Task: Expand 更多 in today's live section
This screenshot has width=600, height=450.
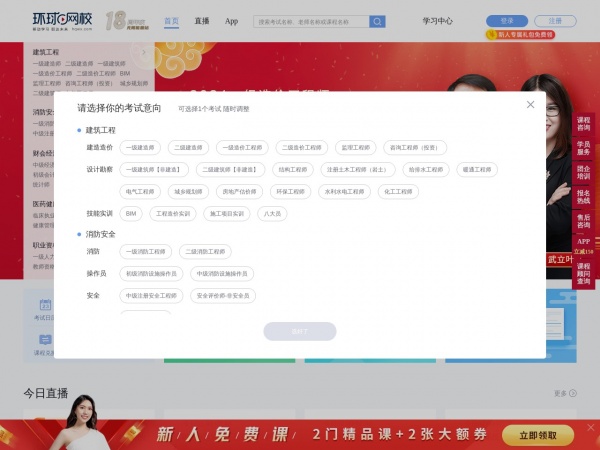Action: pos(563,393)
